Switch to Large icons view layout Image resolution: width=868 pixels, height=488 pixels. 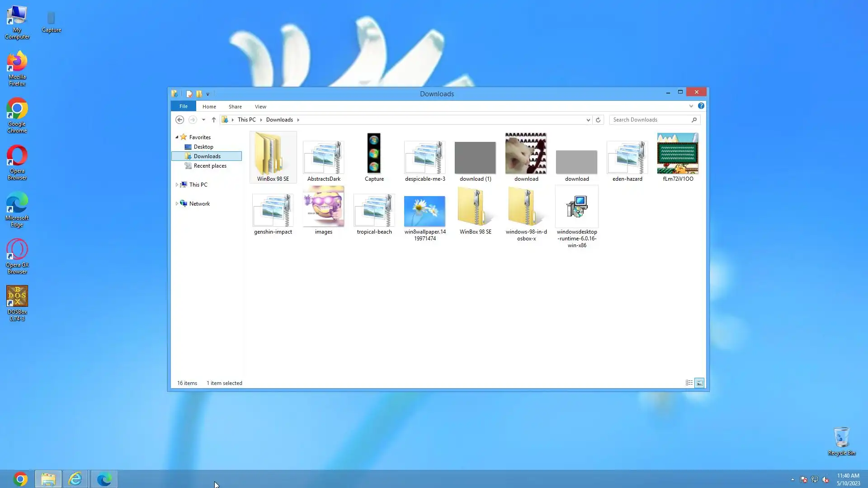click(699, 383)
